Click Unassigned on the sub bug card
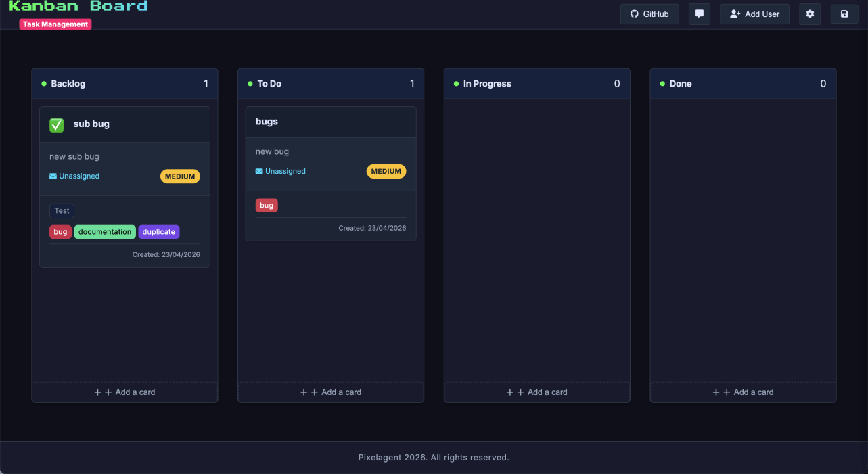This screenshot has height=474, width=868. [x=79, y=176]
